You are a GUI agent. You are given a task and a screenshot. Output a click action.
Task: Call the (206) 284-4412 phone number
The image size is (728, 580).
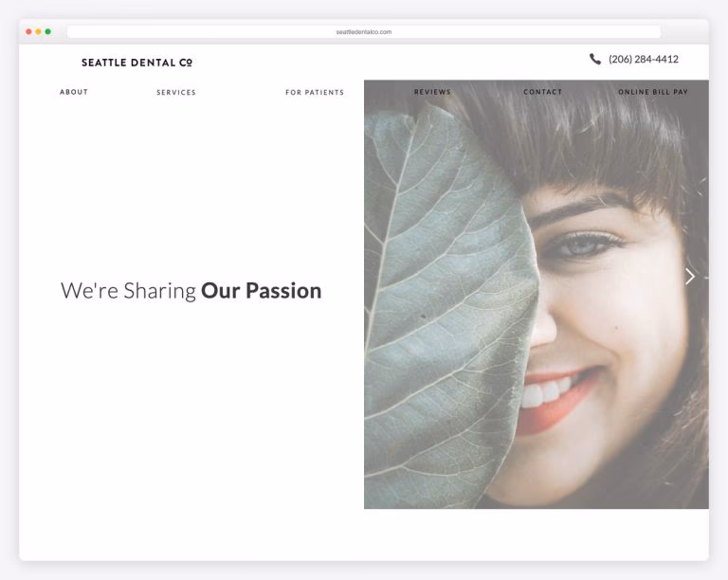click(x=644, y=59)
